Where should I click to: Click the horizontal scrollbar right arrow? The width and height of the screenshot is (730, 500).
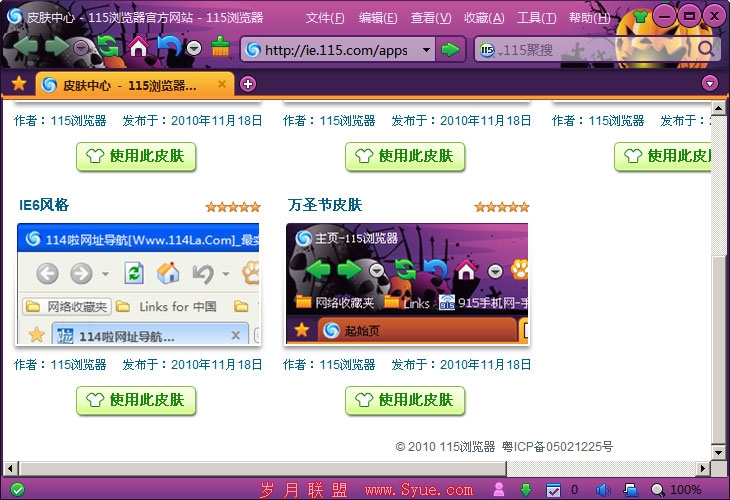point(703,468)
